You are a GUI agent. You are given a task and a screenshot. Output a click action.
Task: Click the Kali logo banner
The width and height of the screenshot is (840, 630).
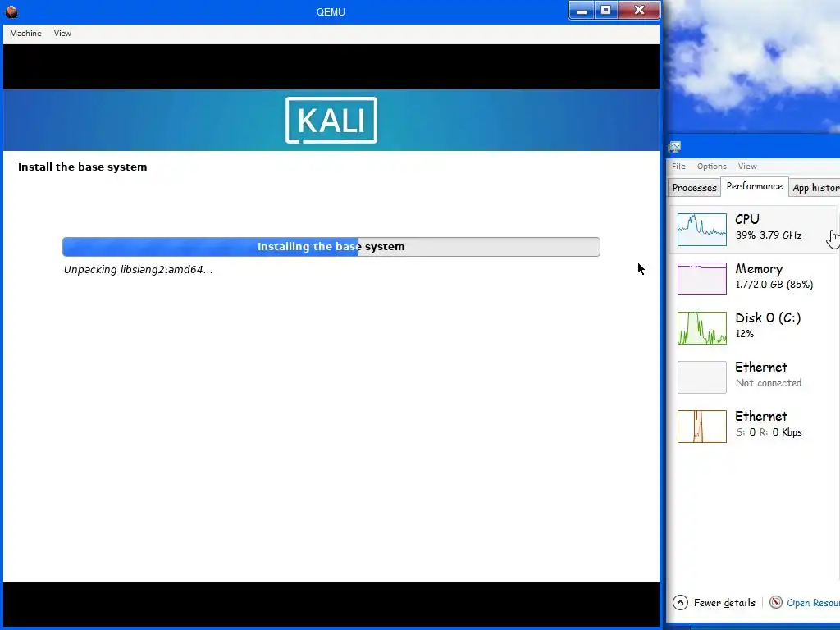pyautogui.click(x=331, y=120)
